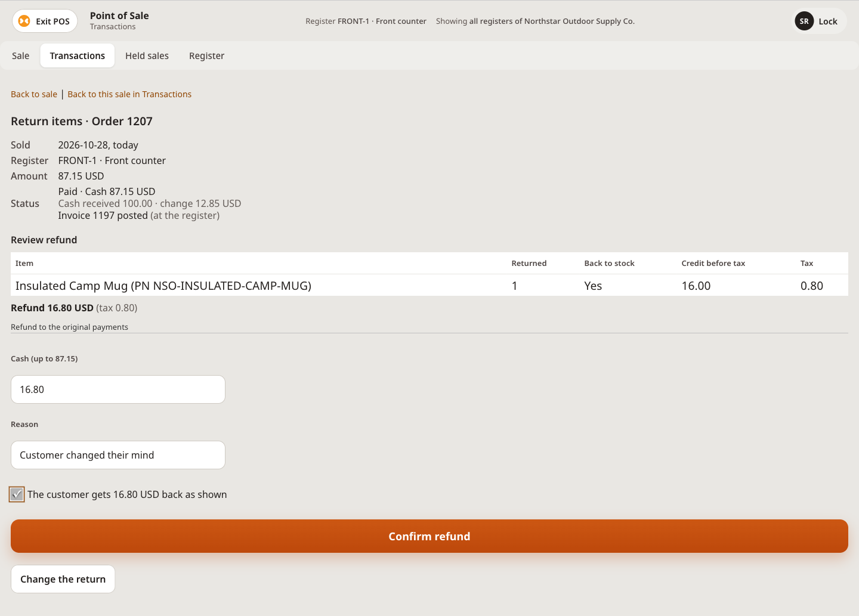Click the 16.00 credit value cell
The image size is (859, 616).
(x=696, y=286)
